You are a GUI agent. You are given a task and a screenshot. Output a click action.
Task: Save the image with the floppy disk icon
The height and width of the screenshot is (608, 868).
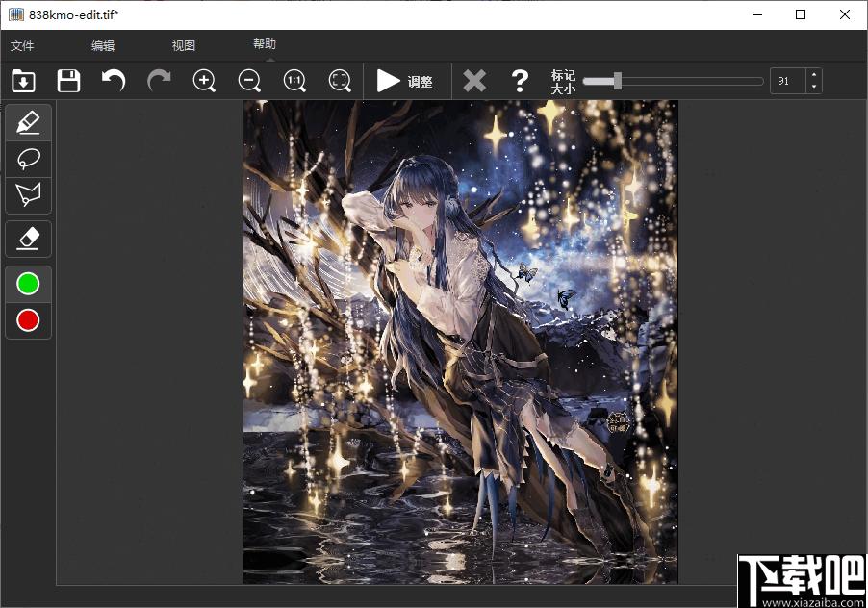[68, 81]
